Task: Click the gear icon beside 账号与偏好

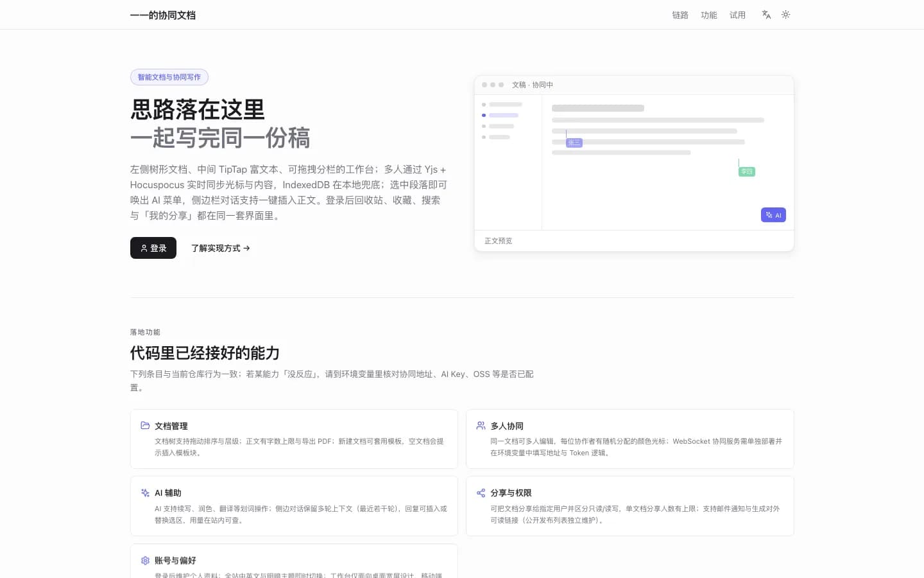Action: point(145,560)
